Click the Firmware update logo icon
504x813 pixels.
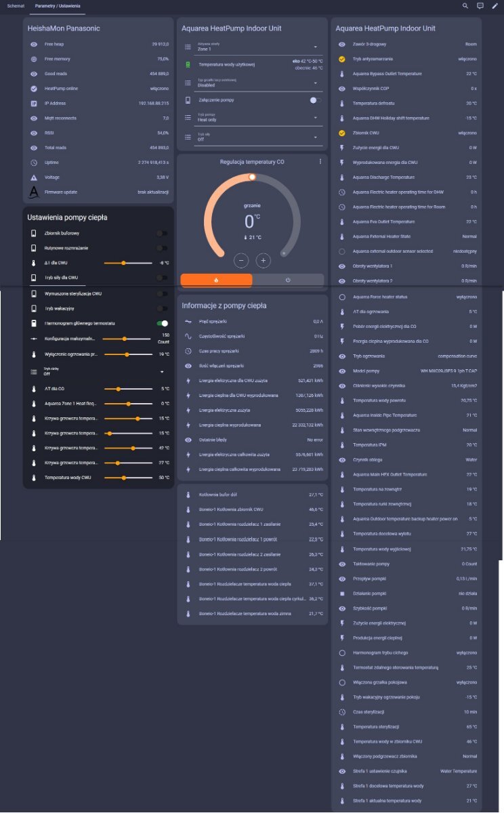coord(34,192)
